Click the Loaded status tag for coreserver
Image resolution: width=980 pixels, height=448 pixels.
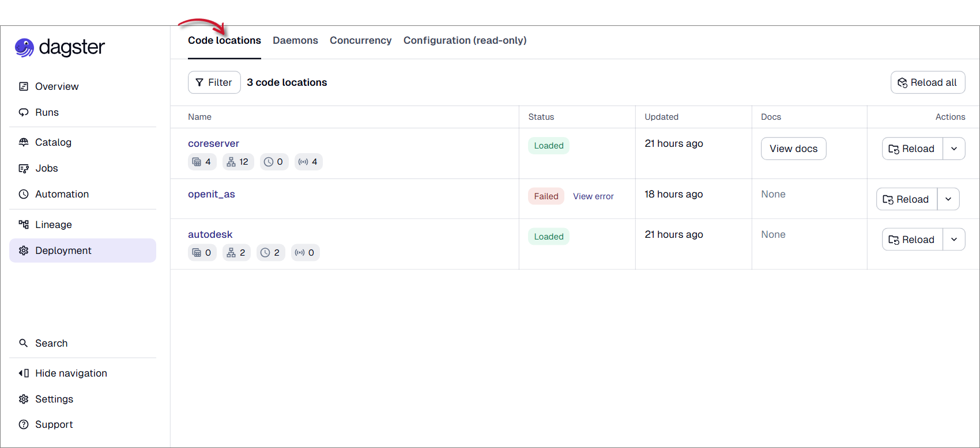[x=549, y=146]
